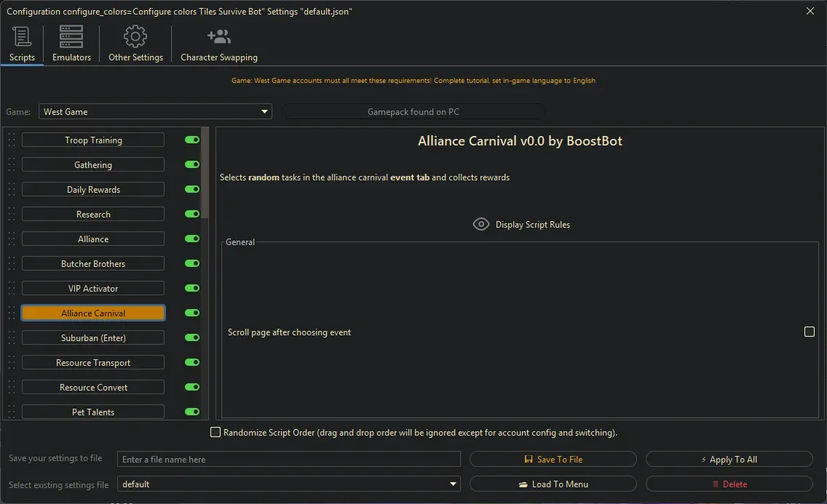Turn off the VIP Activator toggle
Viewport: 827px width, 504px height.
point(192,289)
